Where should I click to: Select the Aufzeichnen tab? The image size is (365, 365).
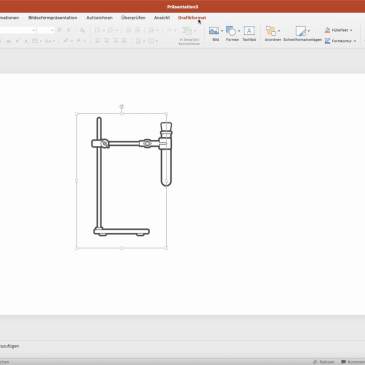(x=99, y=18)
